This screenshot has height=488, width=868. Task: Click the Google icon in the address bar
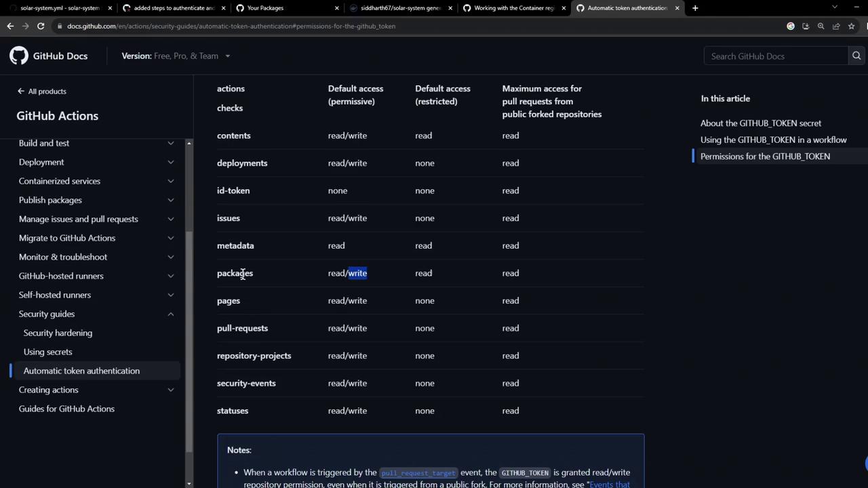tap(791, 26)
